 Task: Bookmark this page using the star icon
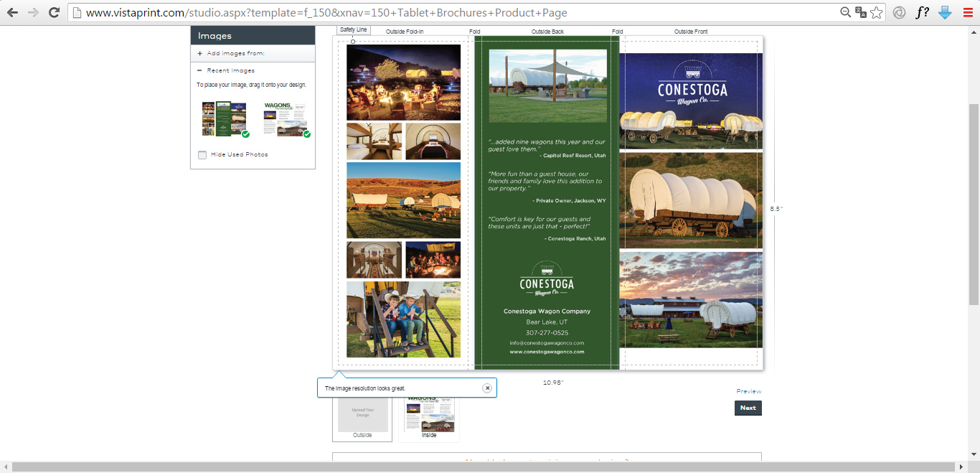(876, 12)
